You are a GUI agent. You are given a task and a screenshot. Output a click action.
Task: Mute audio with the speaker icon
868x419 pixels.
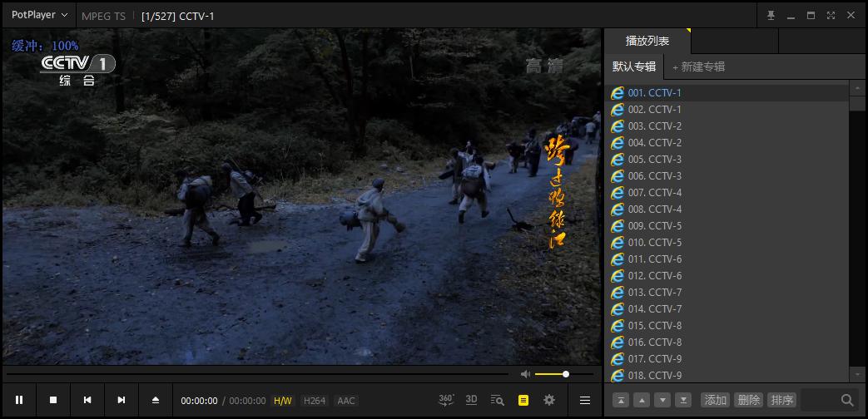coord(525,374)
